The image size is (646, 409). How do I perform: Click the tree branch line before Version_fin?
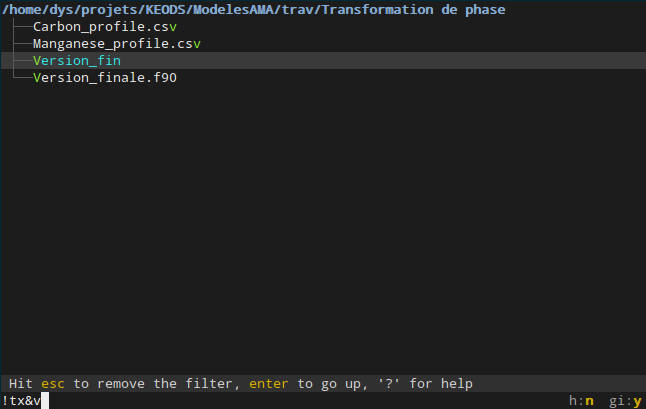[x=23, y=61]
